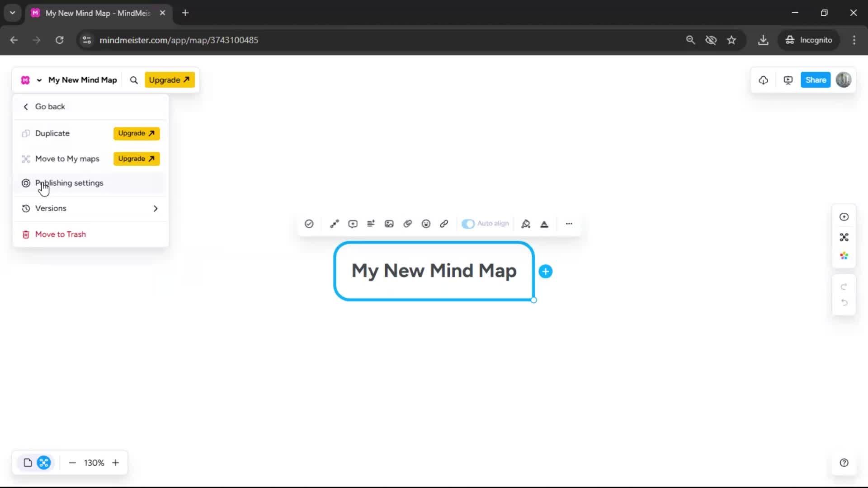
Task: Click the connection line tool icon
Action: [335, 224]
